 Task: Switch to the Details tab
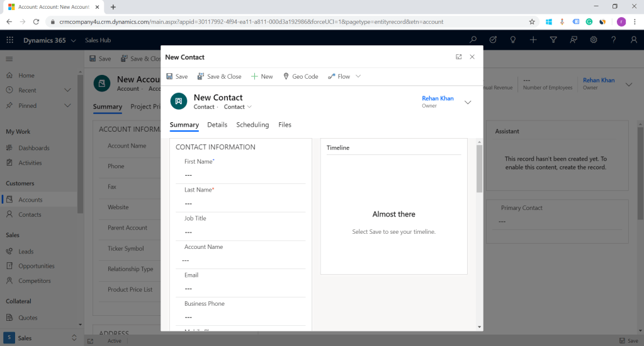pos(217,125)
